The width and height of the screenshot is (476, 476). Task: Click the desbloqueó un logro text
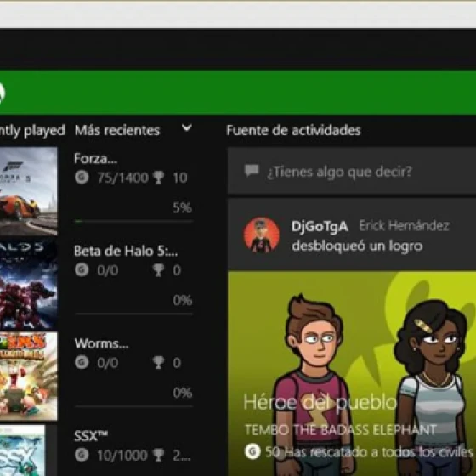click(x=357, y=246)
